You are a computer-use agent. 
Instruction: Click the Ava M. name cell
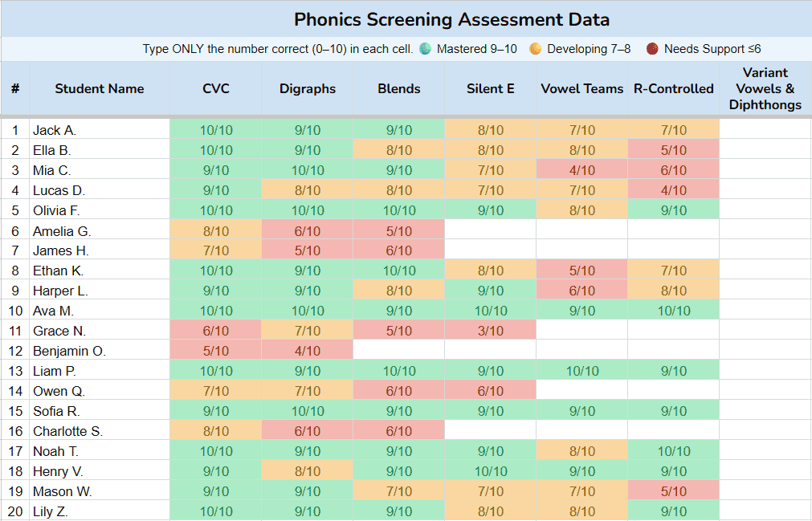pyautogui.click(x=100, y=311)
